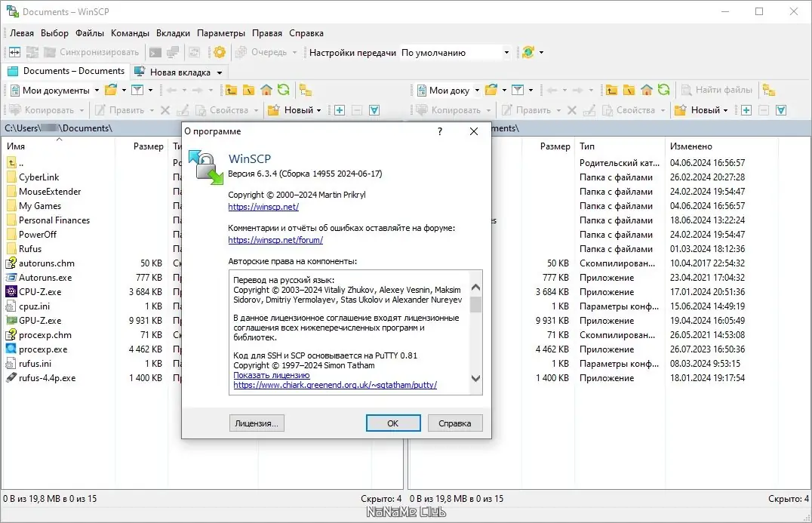Viewport: 812px width, 523px height.
Task: Click the new tab icon
Action: [140, 72]
